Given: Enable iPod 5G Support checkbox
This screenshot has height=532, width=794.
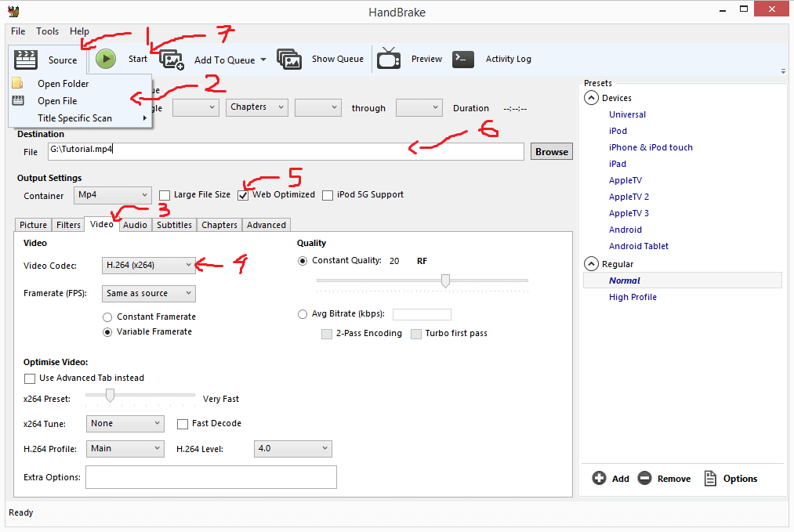Looking at the screenshot, I should (328, 195).
